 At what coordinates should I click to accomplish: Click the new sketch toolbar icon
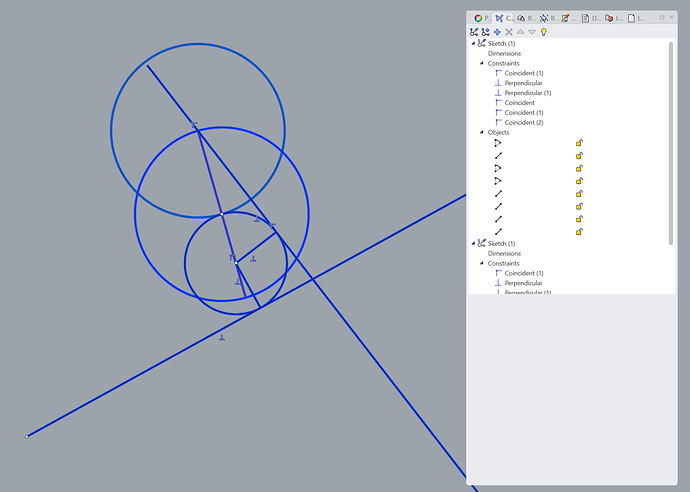point(473,32)
